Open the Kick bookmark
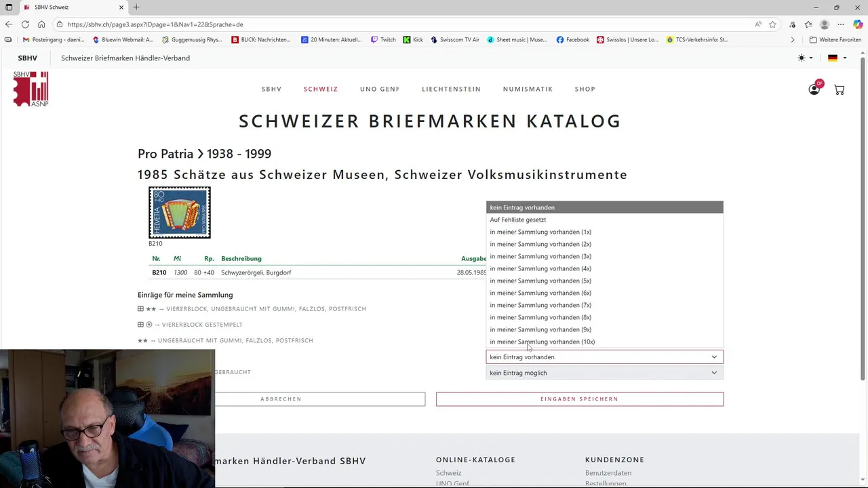 point(413,40)
